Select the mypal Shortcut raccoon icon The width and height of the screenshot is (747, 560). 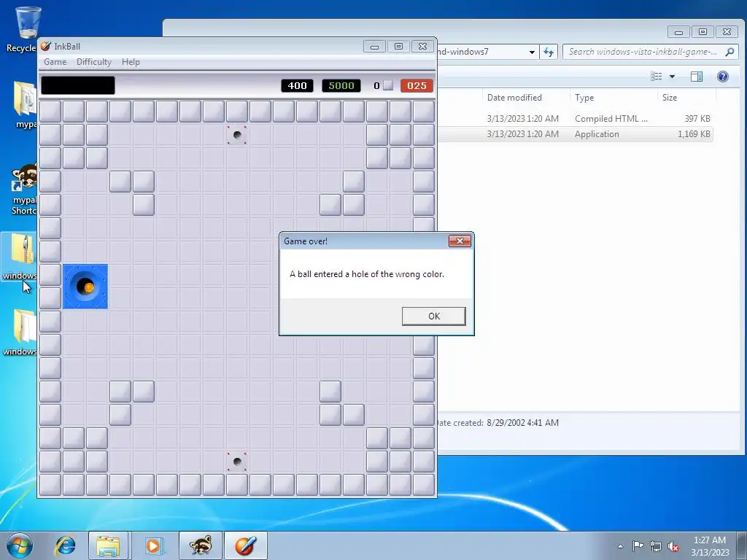[24, 190]
